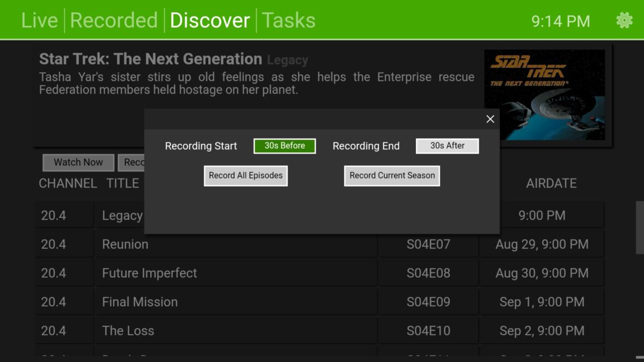This screenshot has width=644, height=362.
Task: Click the 30s After recording end button
Action: pyautogui.click(x=448, y=146)
